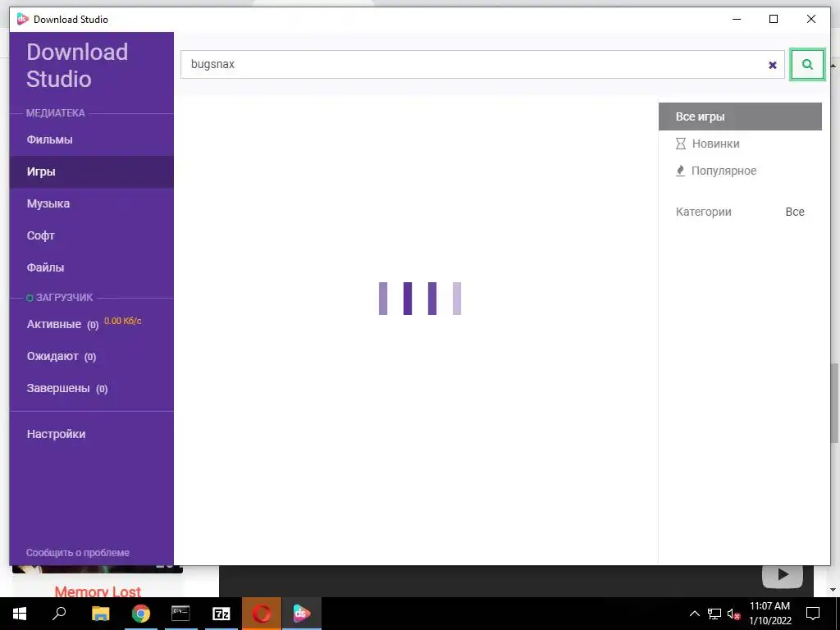
Task: Click the hourglass icon beside Новинки
Action: click(680, 144)
